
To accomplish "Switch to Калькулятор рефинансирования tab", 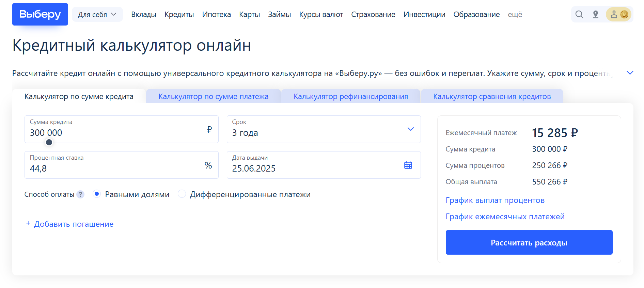I will (x=350, y=97).
